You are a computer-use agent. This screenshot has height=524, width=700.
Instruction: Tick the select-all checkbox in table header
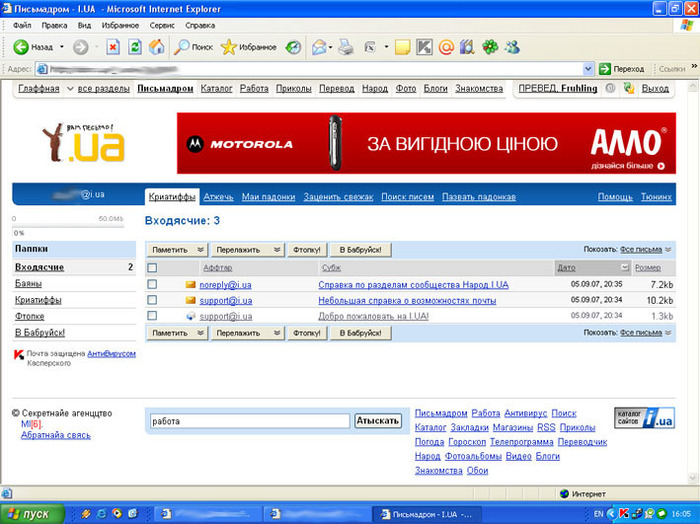click(152, 268)
